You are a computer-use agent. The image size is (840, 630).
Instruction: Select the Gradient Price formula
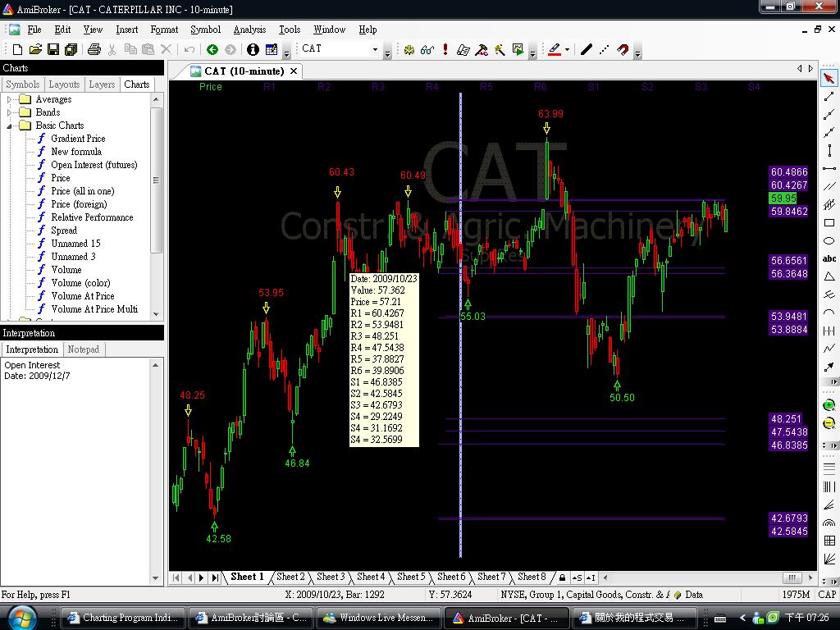[78, 138]
